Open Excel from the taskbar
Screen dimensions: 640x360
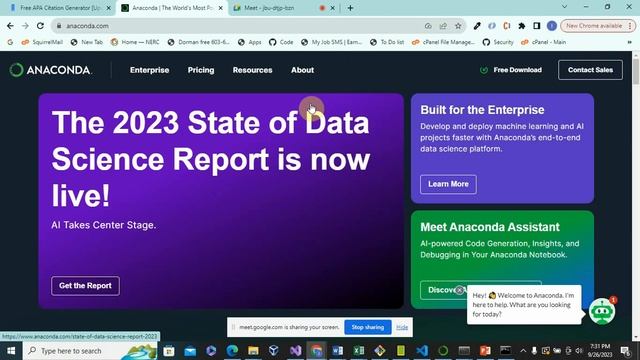tap(359, 351)
